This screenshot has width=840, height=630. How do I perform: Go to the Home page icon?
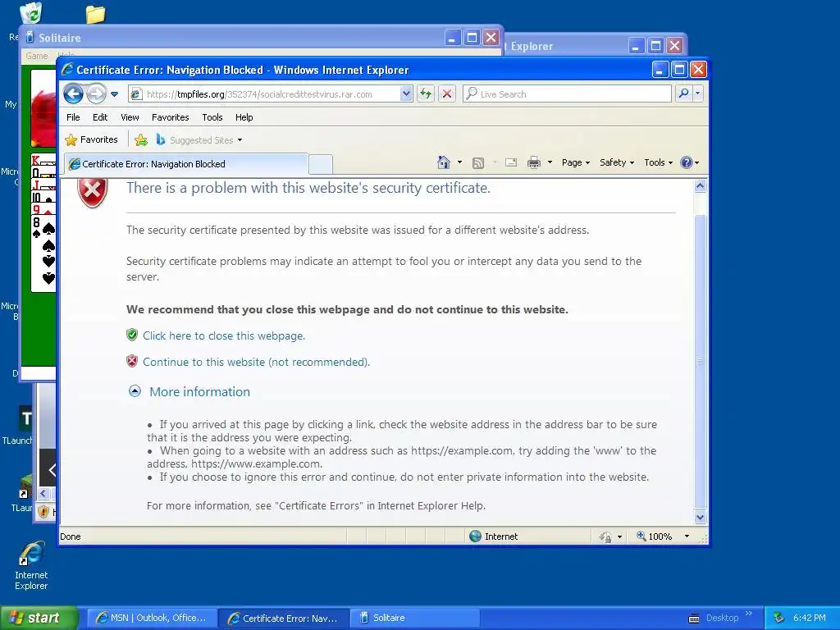(444, 162)
